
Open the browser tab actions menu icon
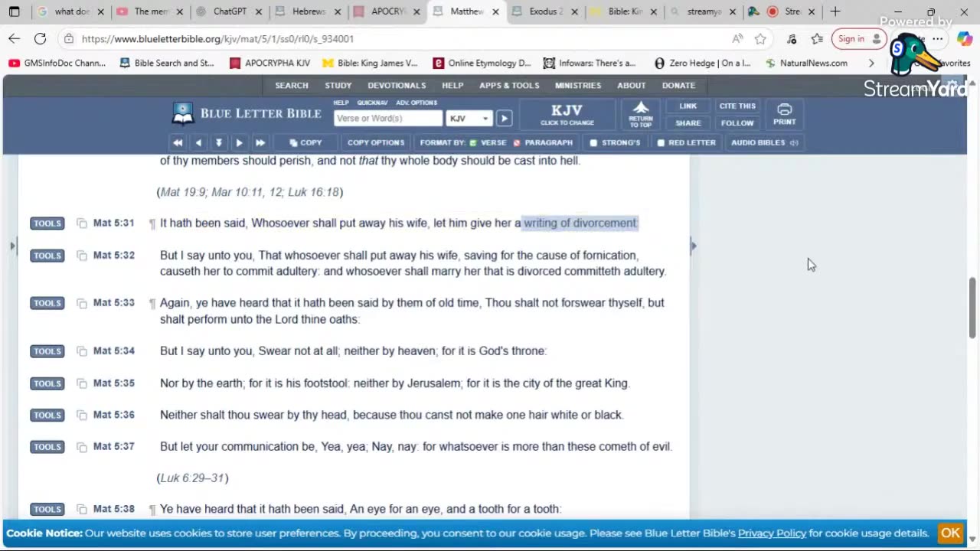pos(14,11)
